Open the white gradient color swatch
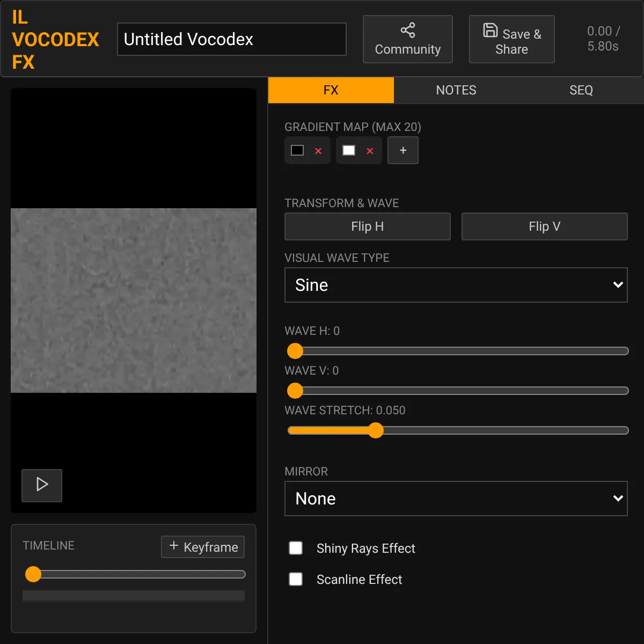Screen dimensions: 644x644 [349, 150]
